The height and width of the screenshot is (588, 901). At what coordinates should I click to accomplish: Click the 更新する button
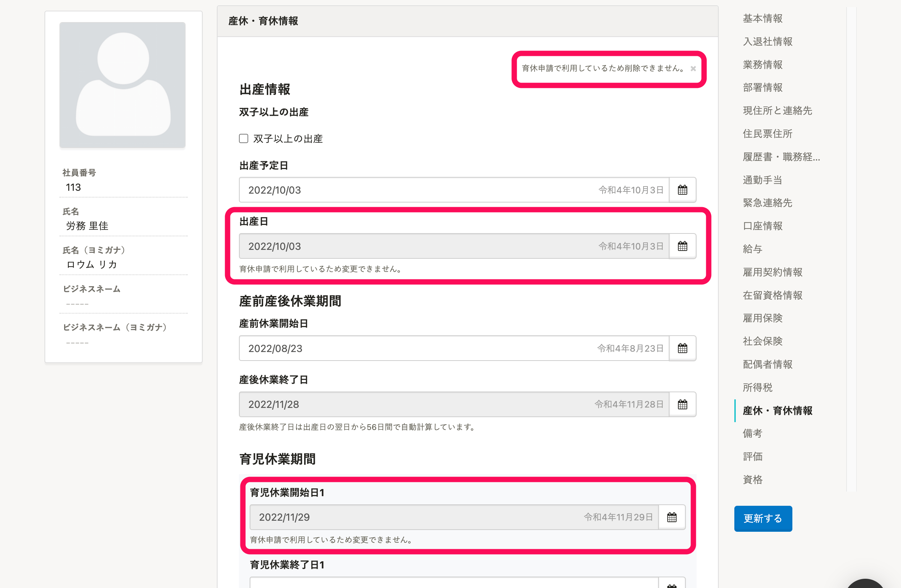point(763,518)
